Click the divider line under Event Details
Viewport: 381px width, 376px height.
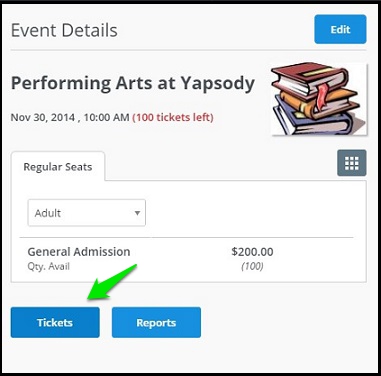(x=188, y=50)
